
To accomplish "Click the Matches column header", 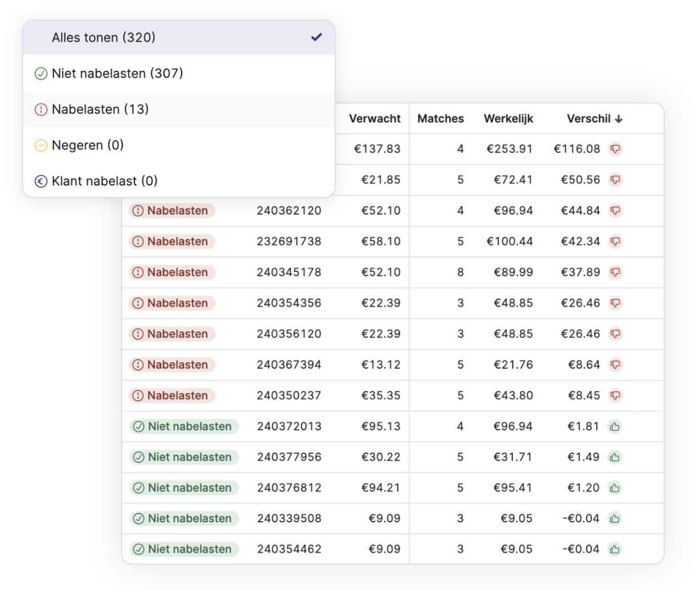I will click(x=441, y=119).
